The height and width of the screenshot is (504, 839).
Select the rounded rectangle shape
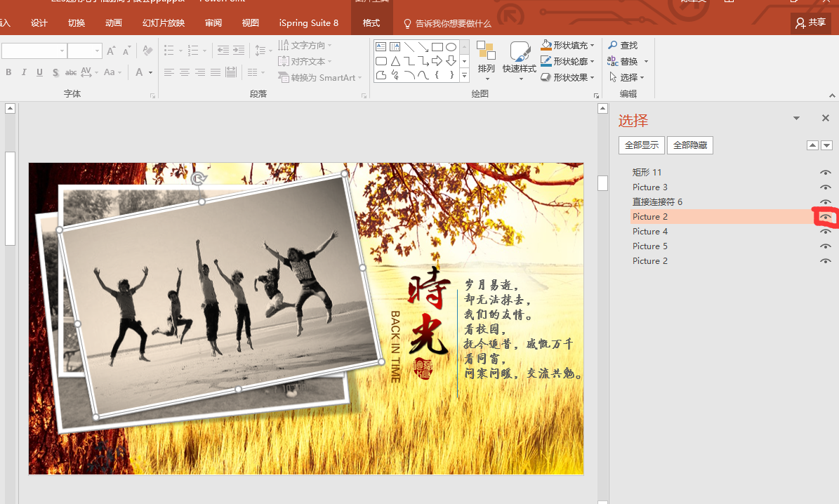381,61
